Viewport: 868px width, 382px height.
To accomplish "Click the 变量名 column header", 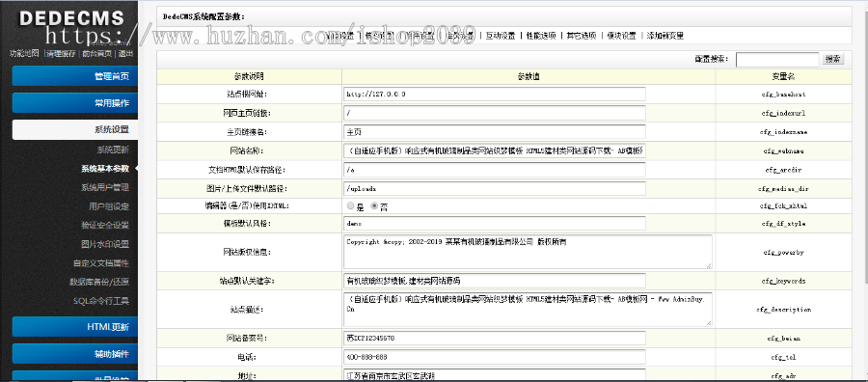I will tap(783, 77).
